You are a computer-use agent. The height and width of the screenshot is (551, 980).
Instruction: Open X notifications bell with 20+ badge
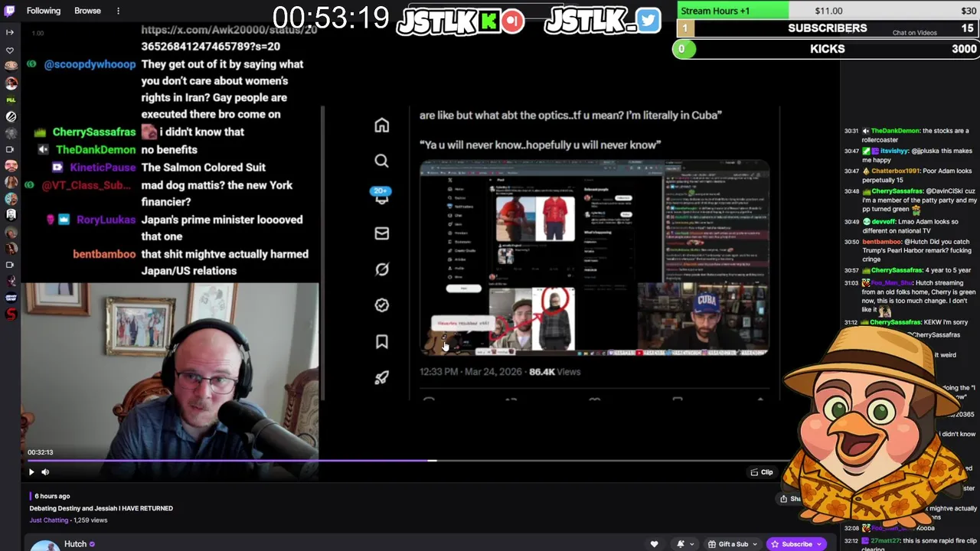(381, 197)
